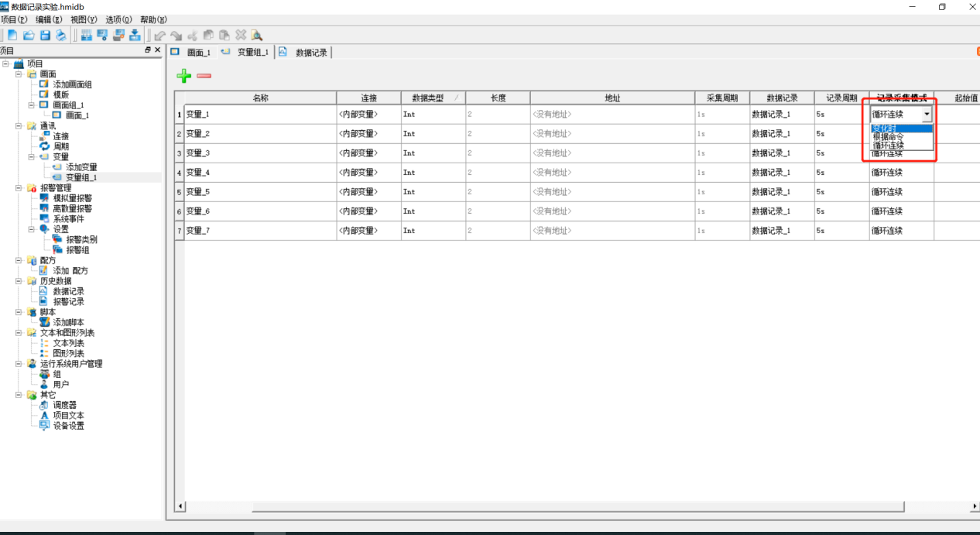Click the horizontal scrollbar right arrow

(975, 506)
